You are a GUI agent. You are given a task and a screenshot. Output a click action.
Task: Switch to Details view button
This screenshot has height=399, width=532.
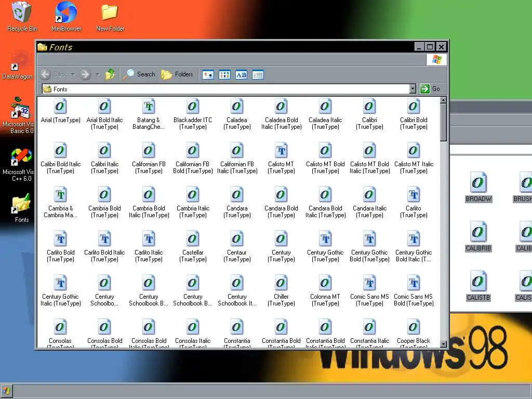pos(258,75)
